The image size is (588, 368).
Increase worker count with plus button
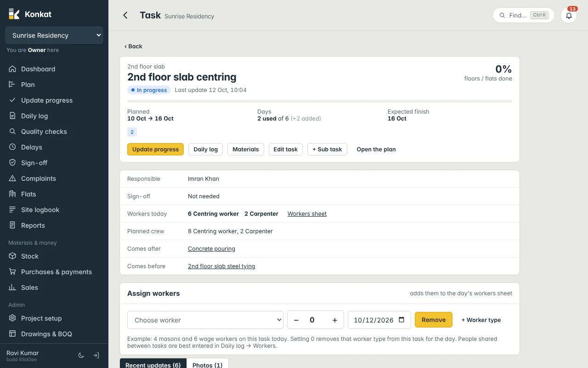[x=335, y=320]
